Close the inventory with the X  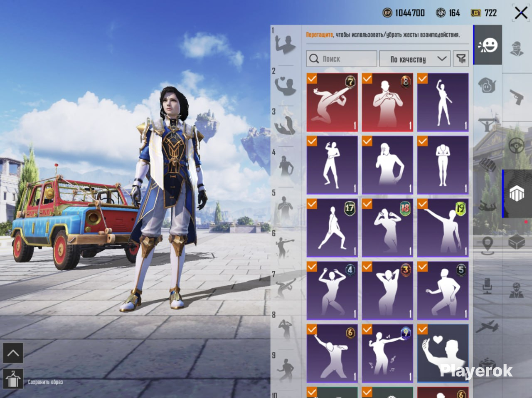[x=521, y=13]
